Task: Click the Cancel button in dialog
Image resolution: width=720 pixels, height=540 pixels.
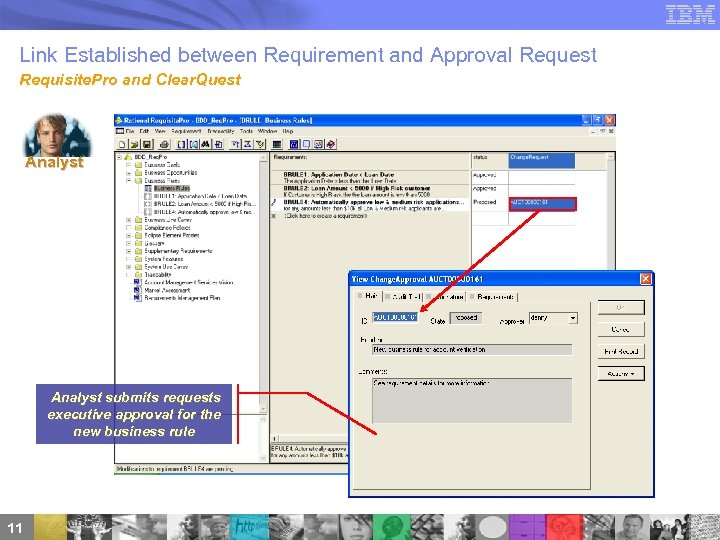Action: (621, 329)
